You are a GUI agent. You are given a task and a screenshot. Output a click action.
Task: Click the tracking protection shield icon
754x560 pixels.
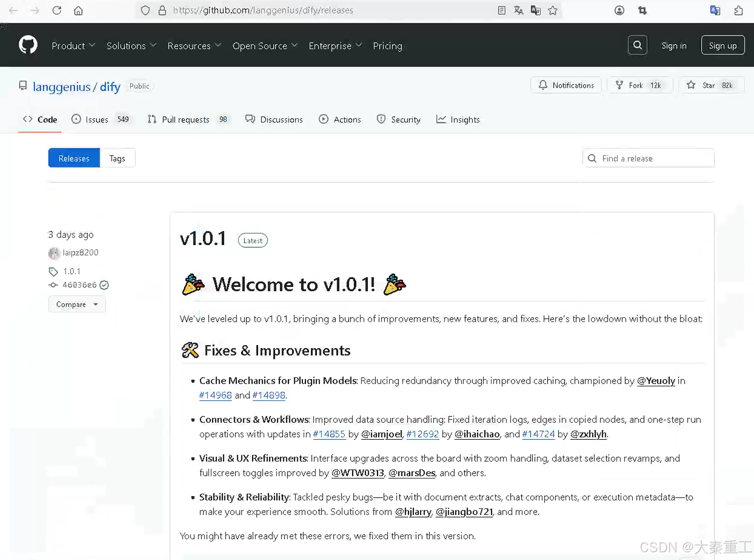145,10
